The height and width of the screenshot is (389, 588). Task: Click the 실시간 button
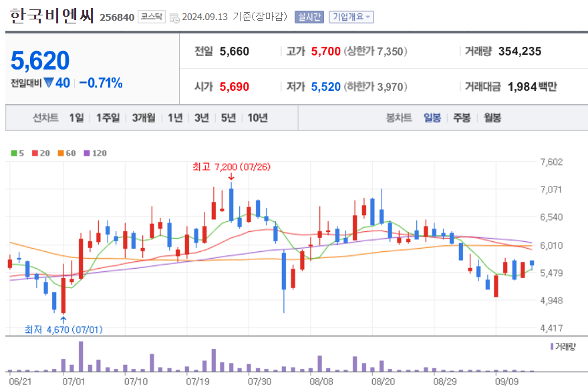(x=309, y=17)
